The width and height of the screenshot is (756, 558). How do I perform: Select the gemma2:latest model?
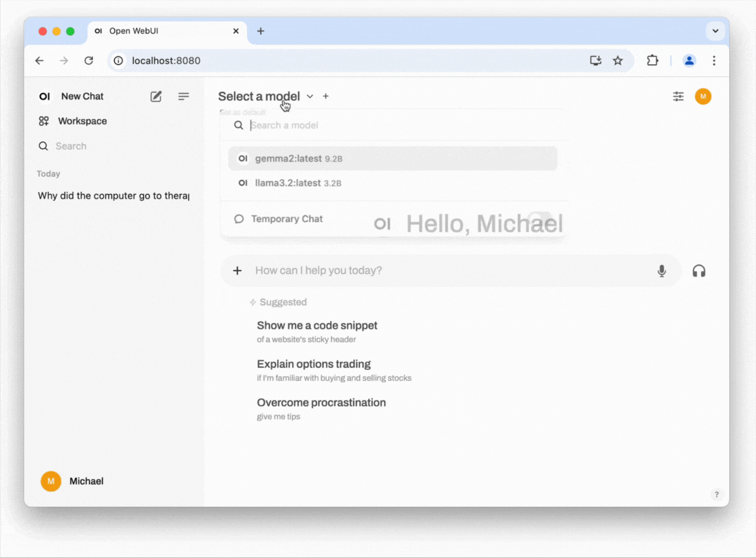tap(393, 159)
